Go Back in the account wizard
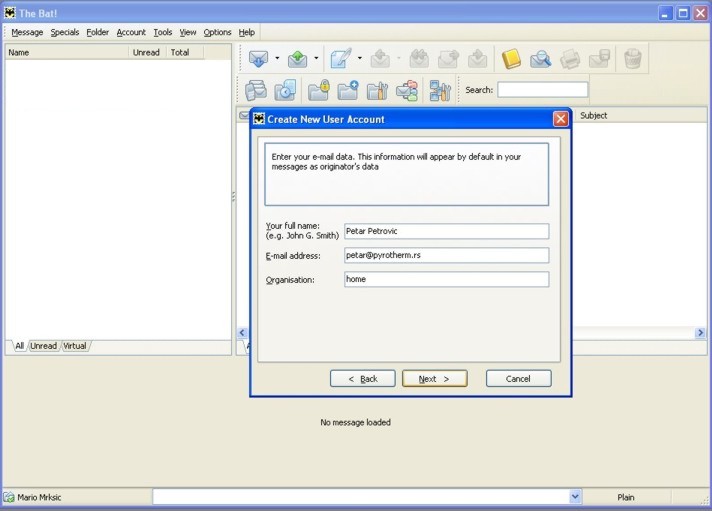The height and width of the screenshot is (511, 712). [x=362, y=378]
